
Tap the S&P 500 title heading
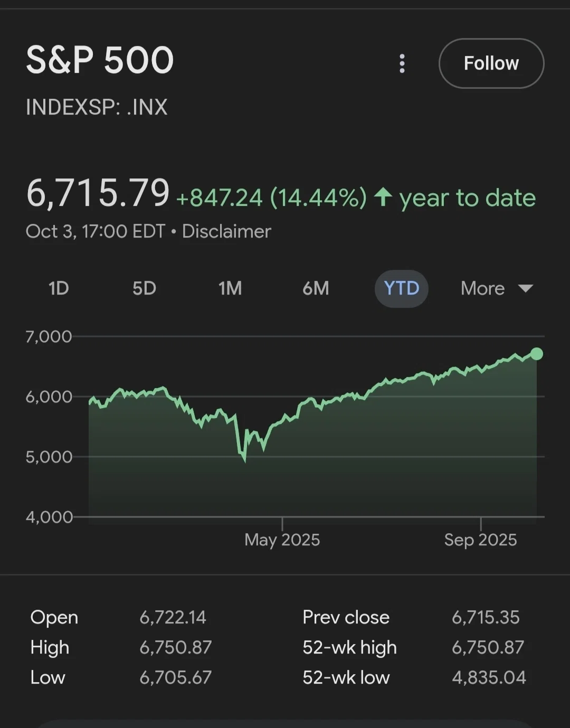click(100, 60)
